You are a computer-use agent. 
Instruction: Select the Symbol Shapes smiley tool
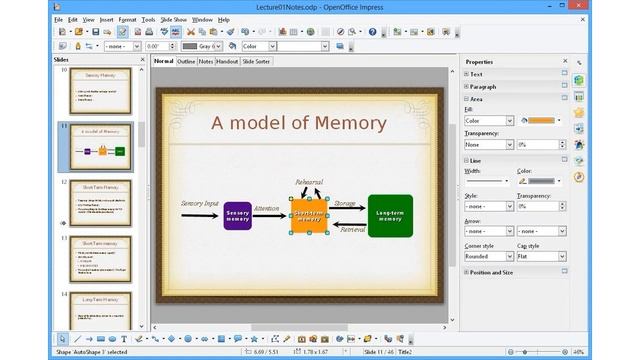click(x=188, y=339)
